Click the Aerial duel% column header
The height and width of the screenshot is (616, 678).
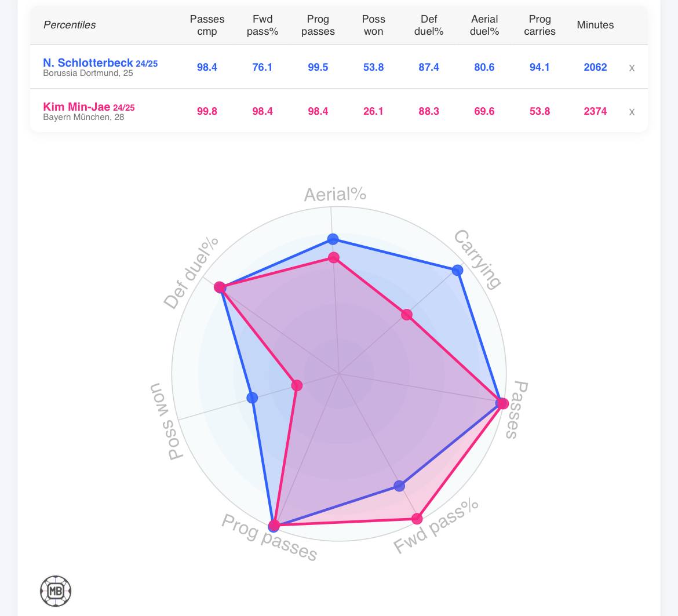(484, 25)
